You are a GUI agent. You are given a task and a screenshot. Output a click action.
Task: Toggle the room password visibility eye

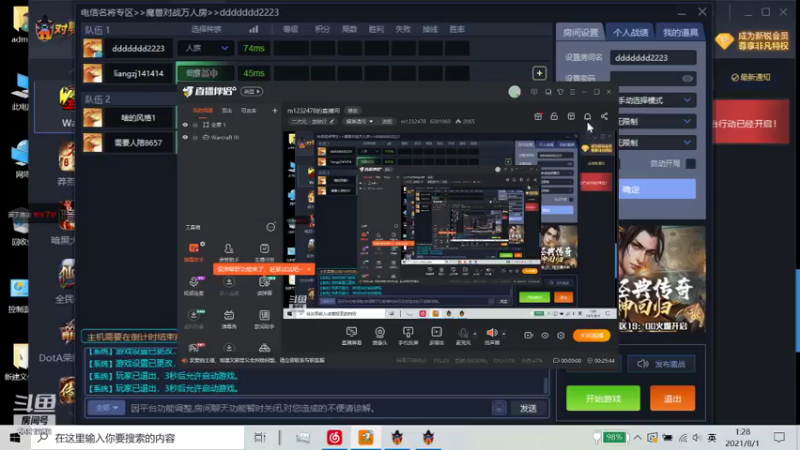pyautogui.click(x=687, y=79)
